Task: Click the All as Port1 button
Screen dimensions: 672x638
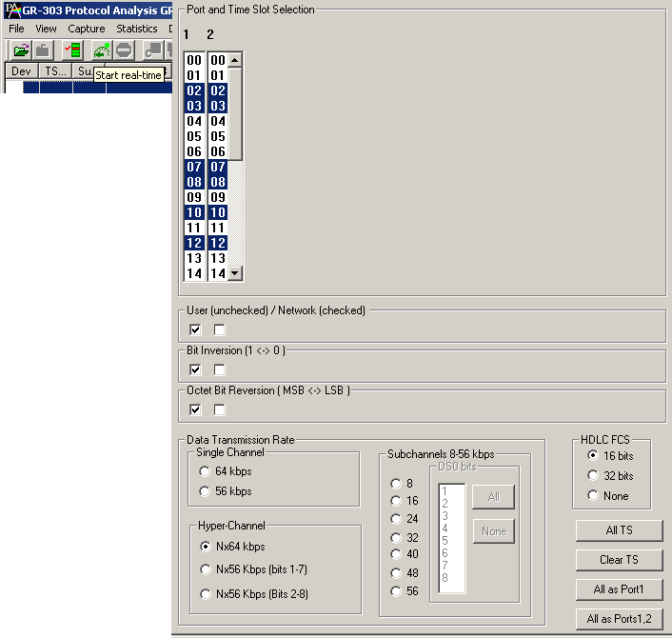Action: click(x=620, y=589)
